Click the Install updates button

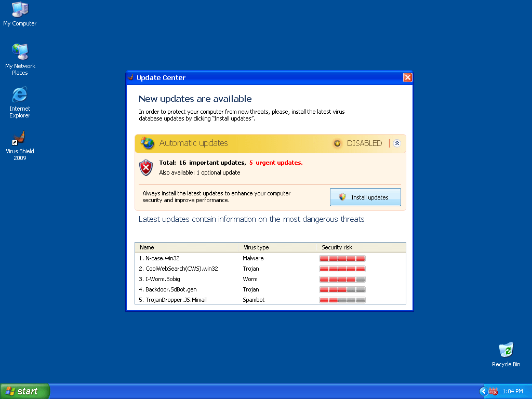pyautogui.click(x=365, y=197)
